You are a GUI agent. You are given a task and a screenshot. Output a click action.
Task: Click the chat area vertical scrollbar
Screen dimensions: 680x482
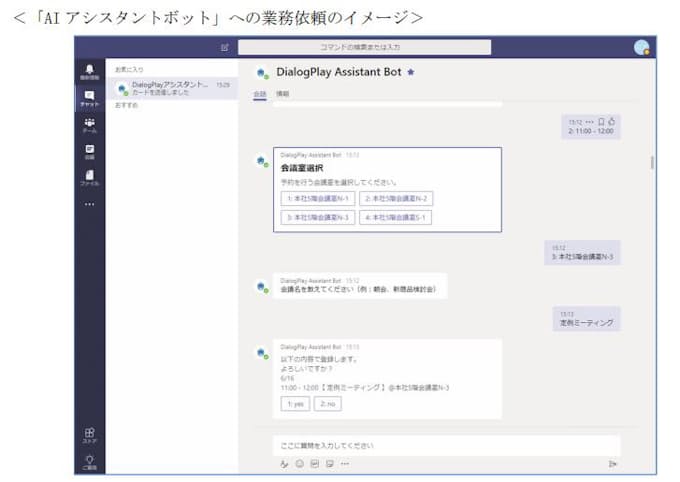652,163
